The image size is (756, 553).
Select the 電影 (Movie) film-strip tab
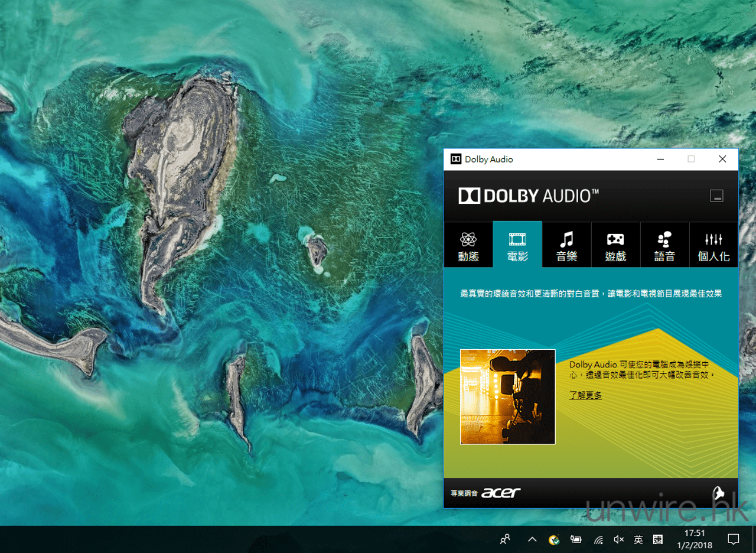tap(517, 245)
